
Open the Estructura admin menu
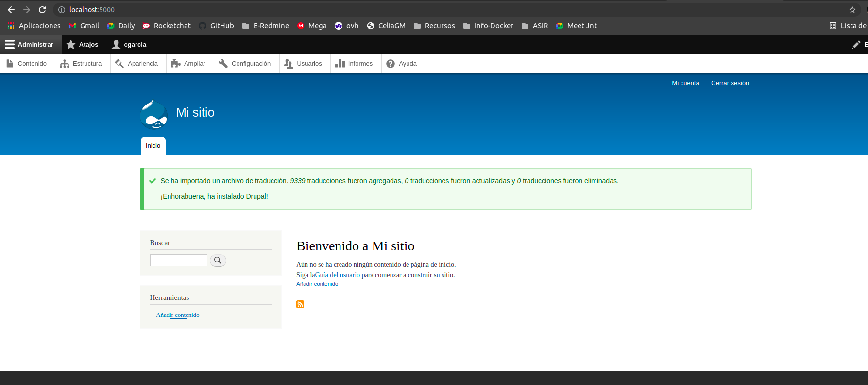(81, 64)
